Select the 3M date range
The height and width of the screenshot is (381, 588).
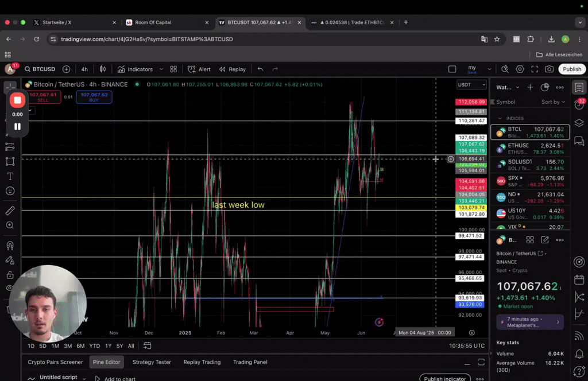pos(68,346)
